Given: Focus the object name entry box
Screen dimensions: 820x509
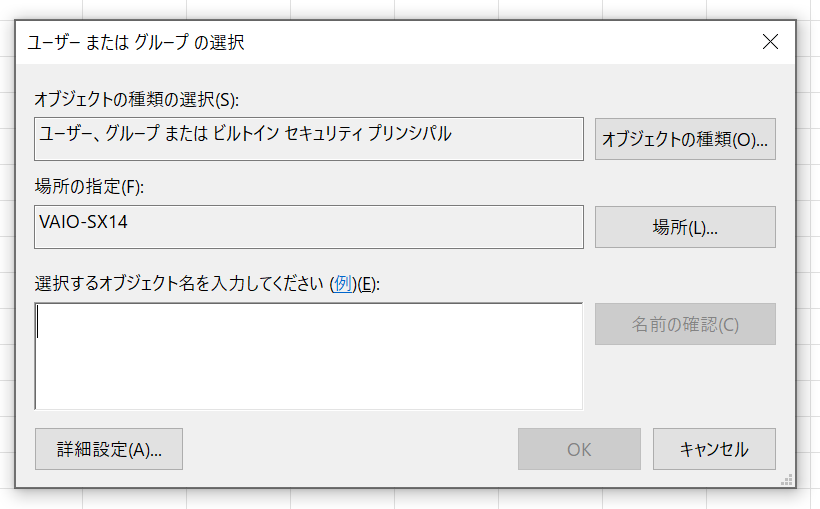Looking at the screenshot, I should click(x=309, y=356).
